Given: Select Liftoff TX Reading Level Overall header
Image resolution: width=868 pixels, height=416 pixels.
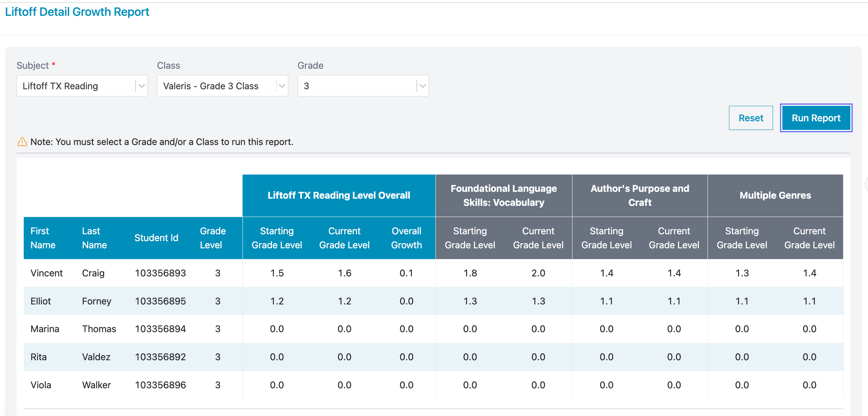Looking at the screenshot, I should pos(339,195).
